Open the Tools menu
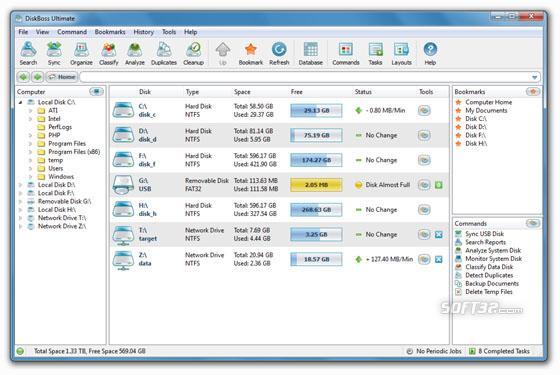560x375 pixels. point(169,32)
